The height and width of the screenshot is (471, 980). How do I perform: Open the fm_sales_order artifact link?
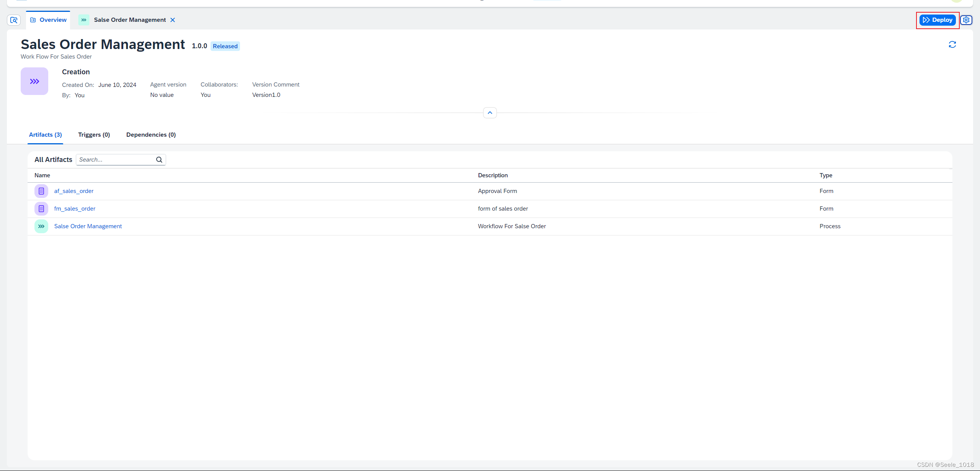(x=75, y=209)
